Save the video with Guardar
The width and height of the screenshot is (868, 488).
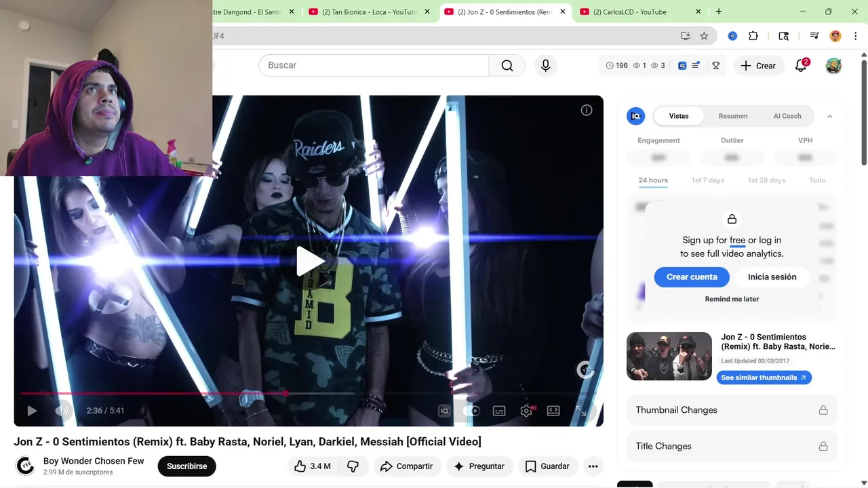pyautogui.click(x=547, y=466)
